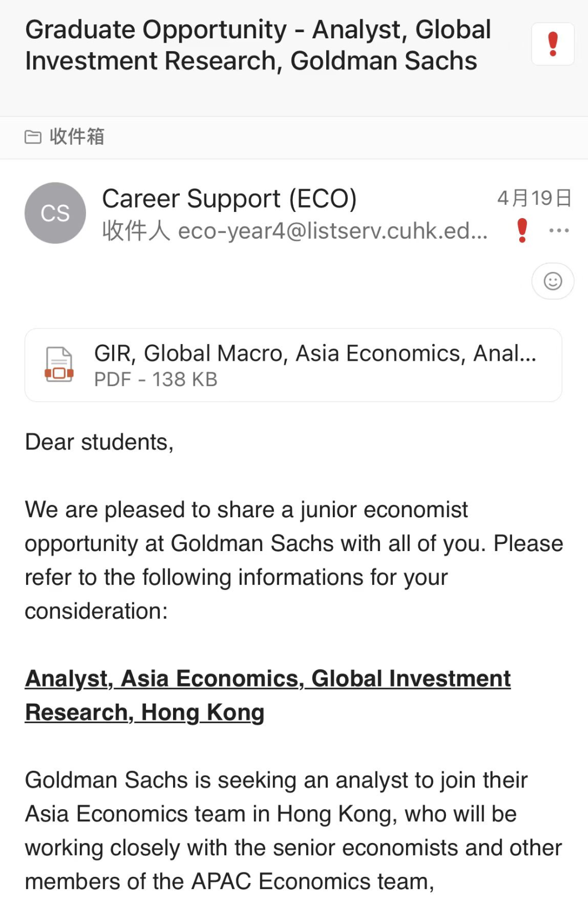Tap the paragraph starting We are pleased
588x919 pixels.
(294, 561)
